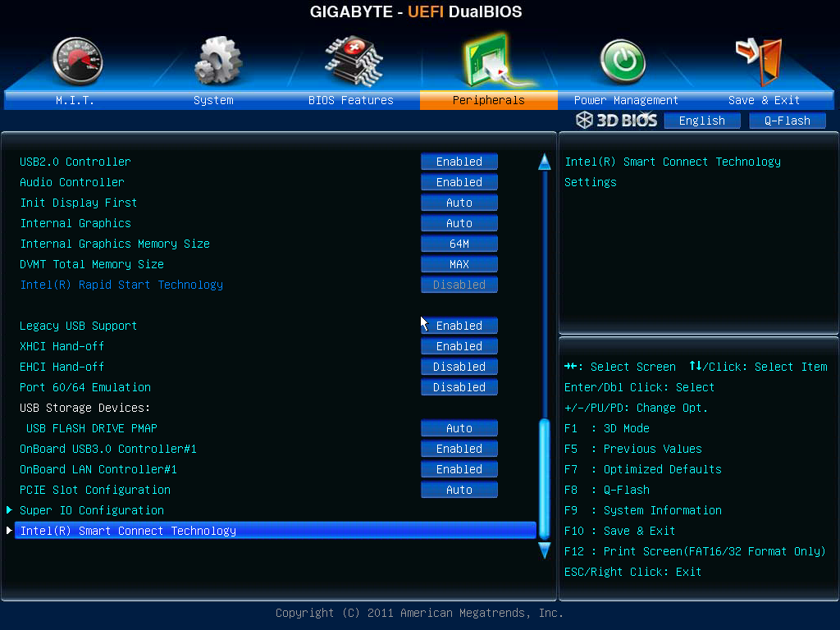Screen dimensions: 840x630
Task: Open Init Display First Auto option
Action: coord(459,203)
